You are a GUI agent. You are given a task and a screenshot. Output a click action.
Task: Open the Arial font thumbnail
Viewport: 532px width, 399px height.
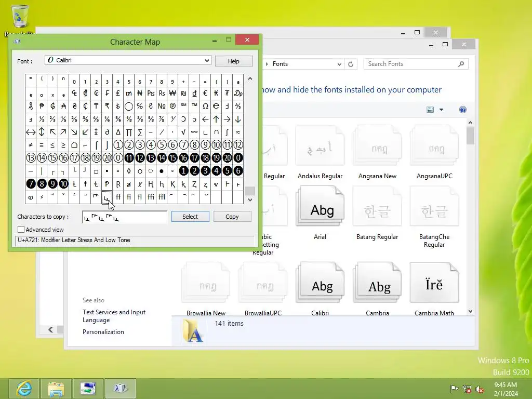coord(320,206)
